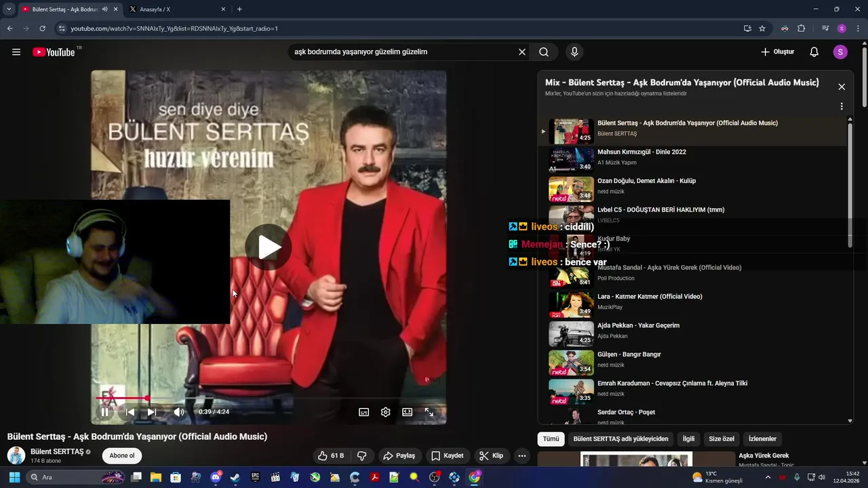Open the Steam taskbar icon
Screen dimensions: 868x488
[x=235, y=477]
